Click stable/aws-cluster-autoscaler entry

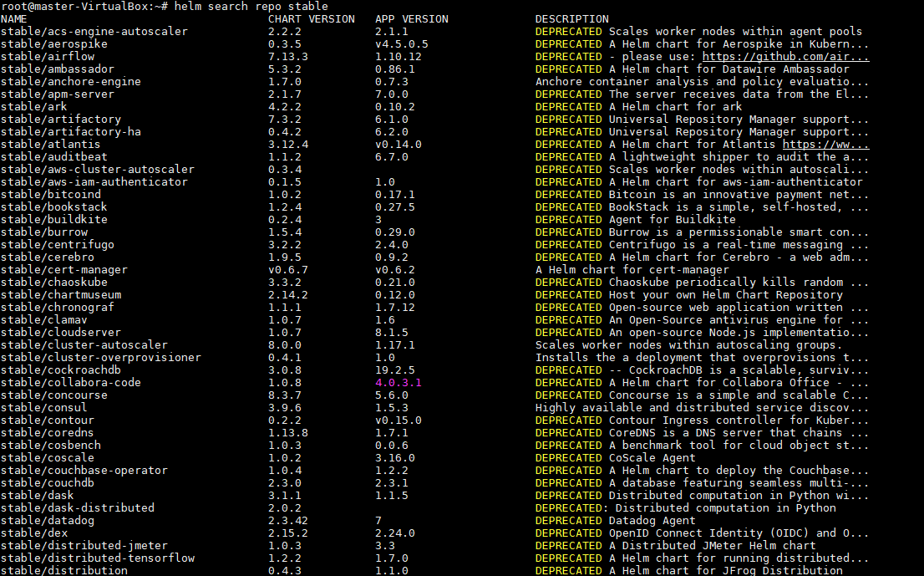click(98, 170)
